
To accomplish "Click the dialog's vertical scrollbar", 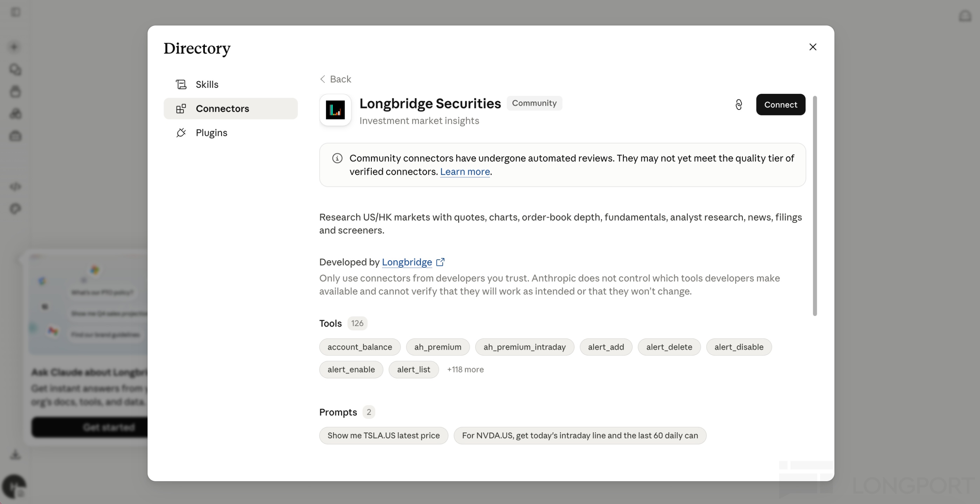I will 815,206.
